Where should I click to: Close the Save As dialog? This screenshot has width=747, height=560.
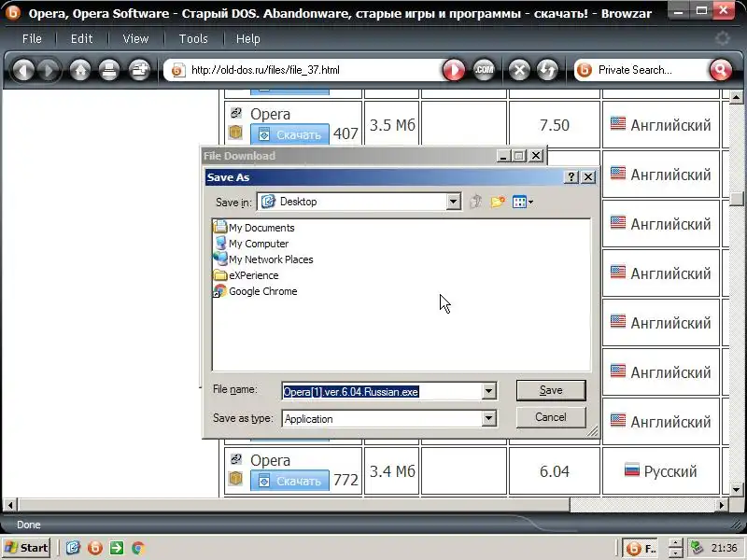[588, 177]
